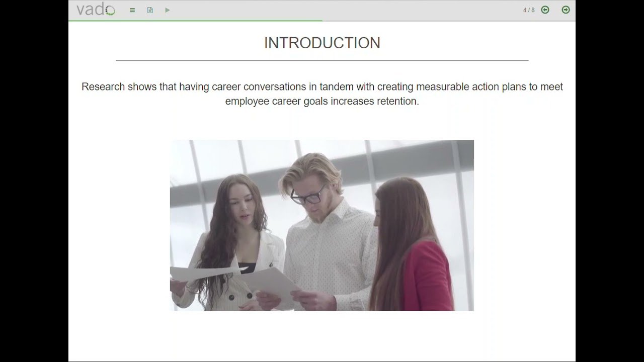Open the transcript document icon

pyautogui.click(x=150, y=10)
